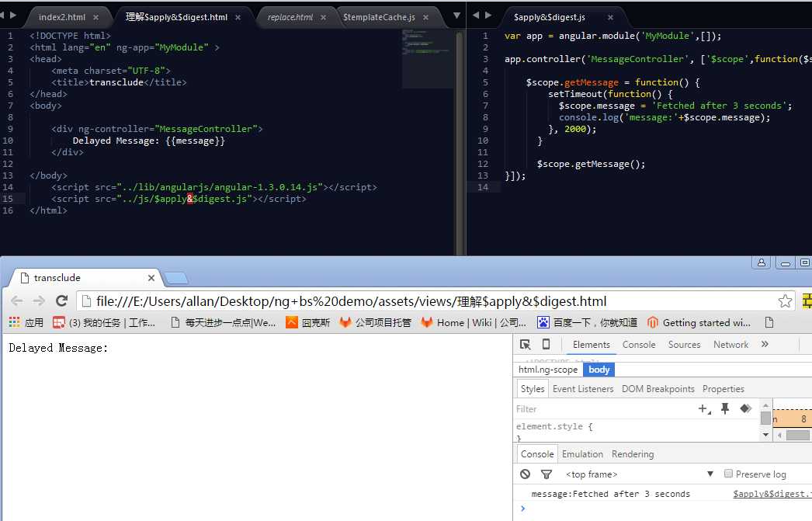Click the Chrome user profile icon
The image size is (812, 521).
(762, 262)
